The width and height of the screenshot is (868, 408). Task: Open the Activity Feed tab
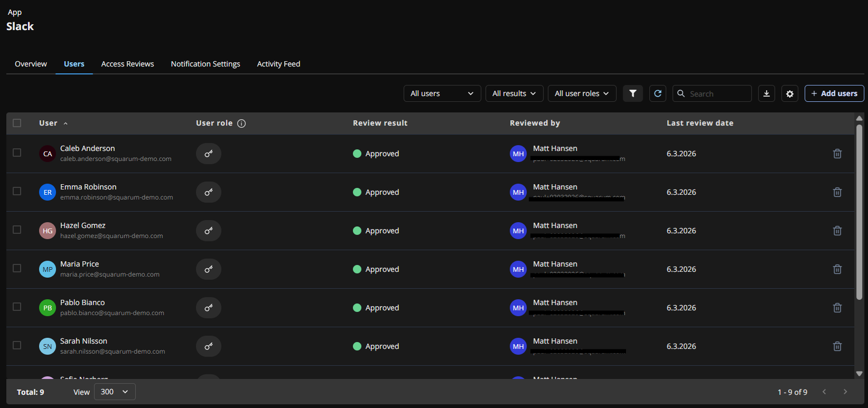coord(278,64)
